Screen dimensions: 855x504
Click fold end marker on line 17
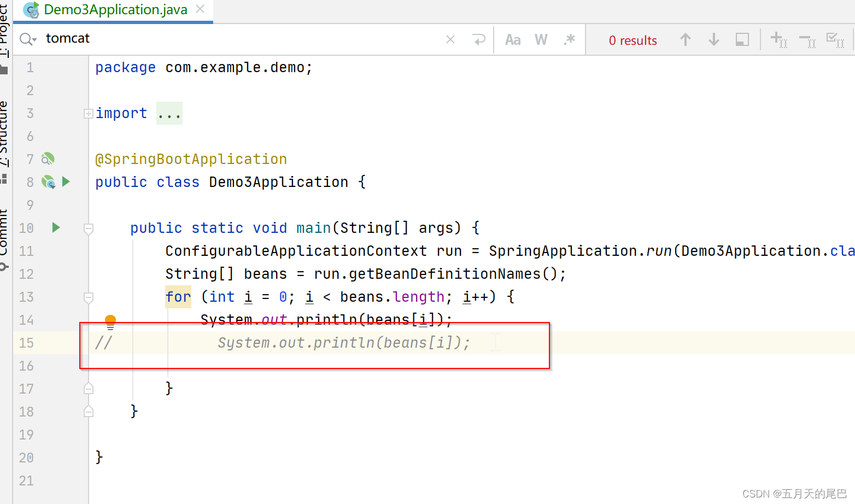[89, 389]
